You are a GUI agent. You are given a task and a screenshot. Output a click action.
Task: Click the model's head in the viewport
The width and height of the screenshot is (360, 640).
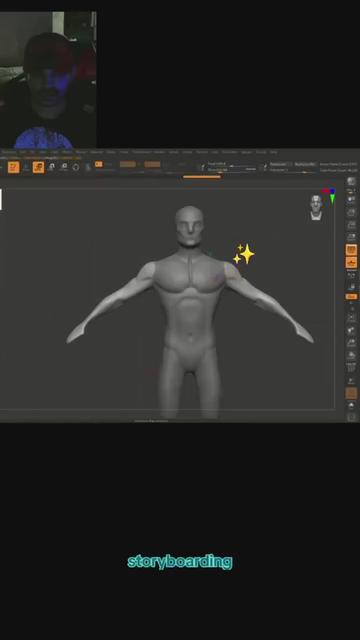(189, 226)
